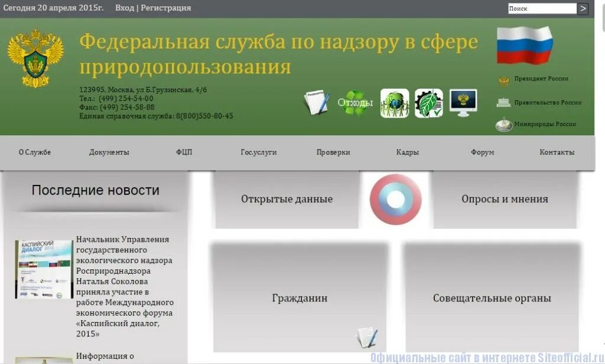The image size is (605, 364).
Task: Open the Опросы и мнения tile
Action: click(505, 199)
